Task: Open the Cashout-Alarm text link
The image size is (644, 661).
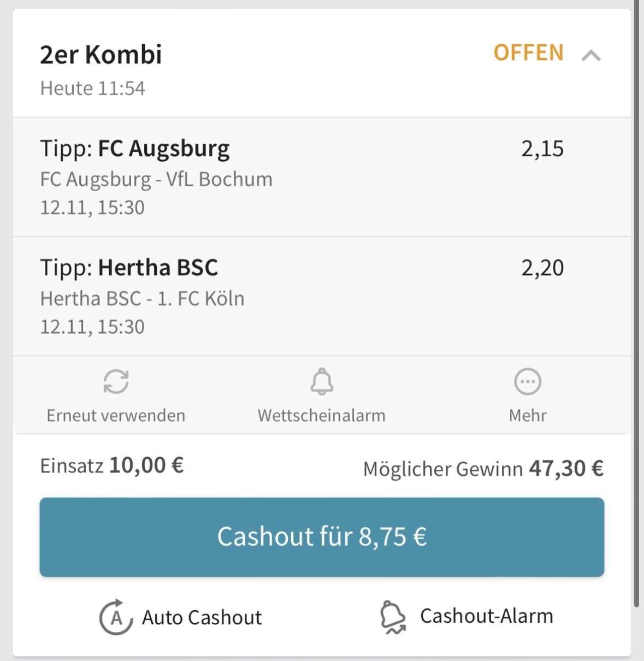Action: click(x=486, y=616)
